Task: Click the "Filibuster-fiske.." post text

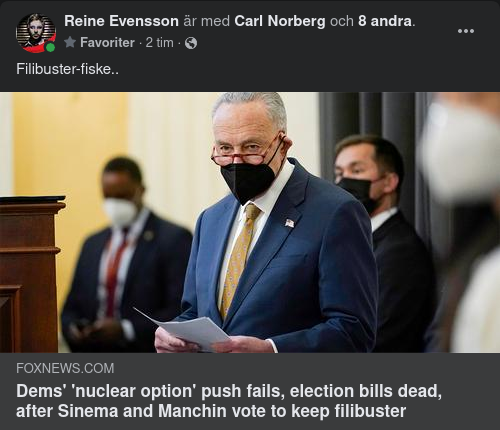Action: pyautogui.click(x=67, y=69)
